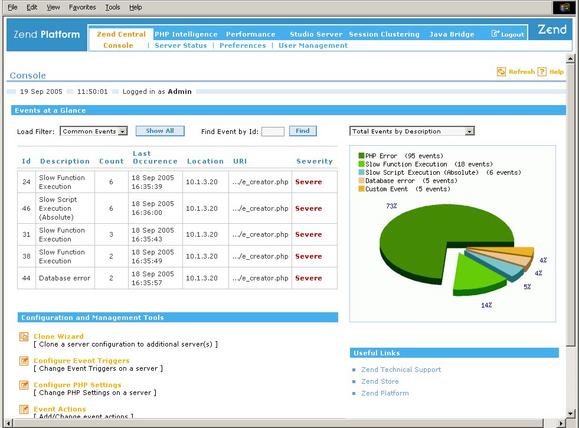Sort by the Severity column header

point(315,161)
